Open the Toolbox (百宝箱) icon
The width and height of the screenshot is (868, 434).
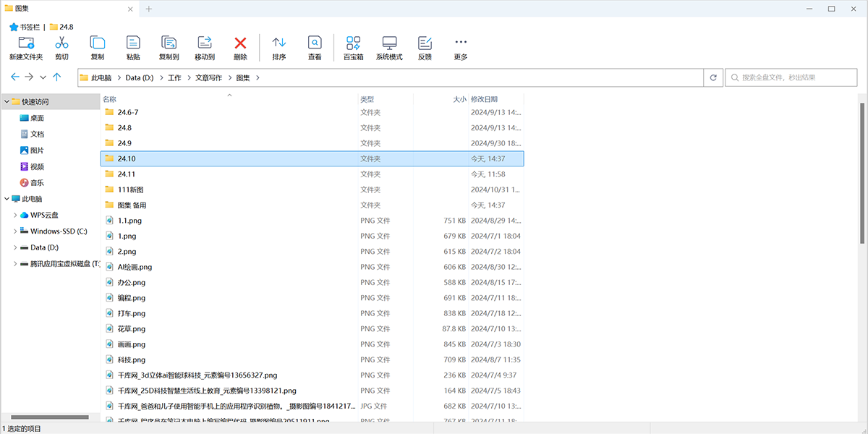coord(353,43)
